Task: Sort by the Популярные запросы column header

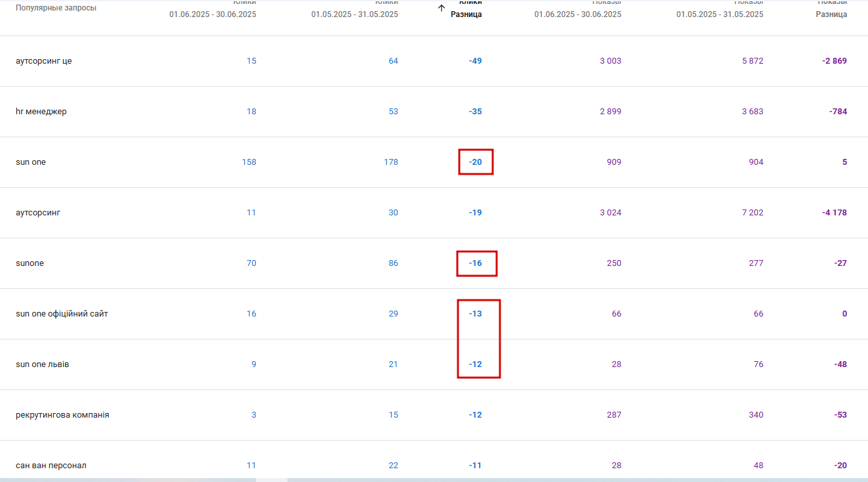Action: [x=56, y=8]
